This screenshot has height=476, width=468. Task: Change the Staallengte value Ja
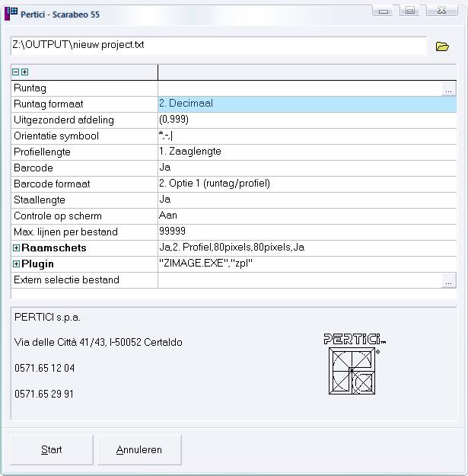pyautogui.click(x=307, y=200)
